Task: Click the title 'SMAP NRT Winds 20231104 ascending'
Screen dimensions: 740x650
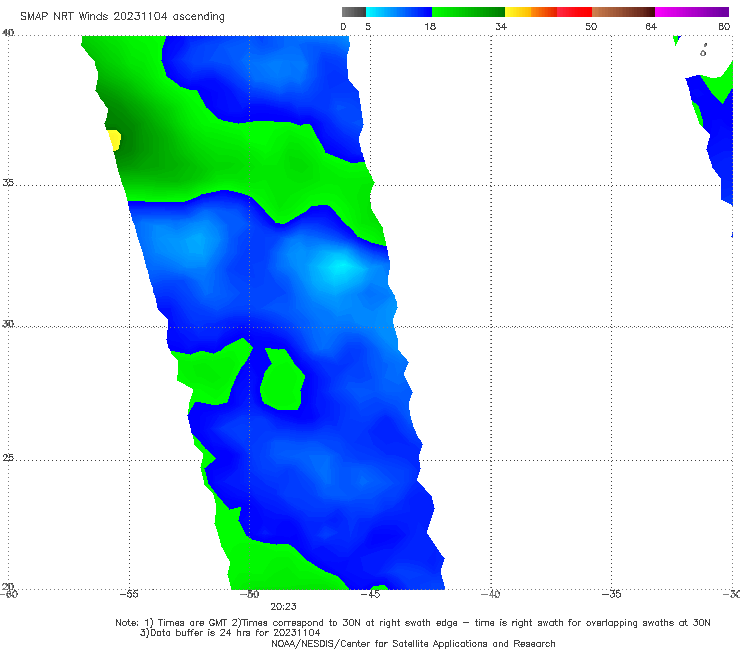Action: (122, 16)
